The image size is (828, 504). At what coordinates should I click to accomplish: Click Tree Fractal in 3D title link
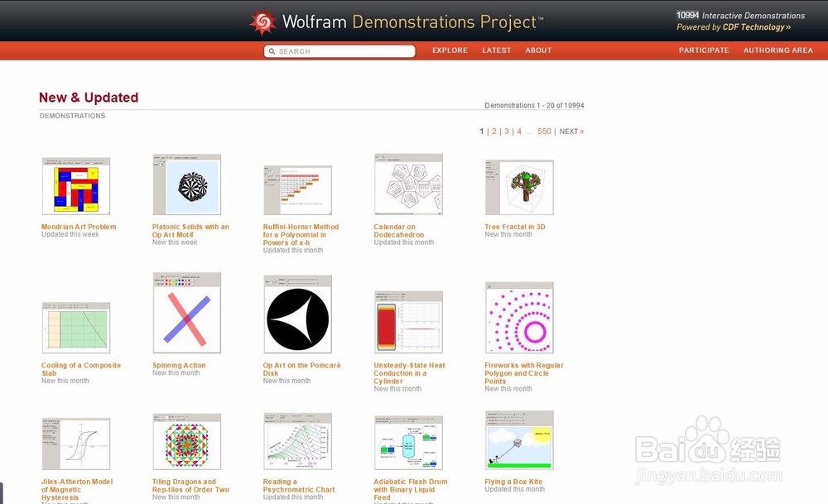[x=515, y=227]
